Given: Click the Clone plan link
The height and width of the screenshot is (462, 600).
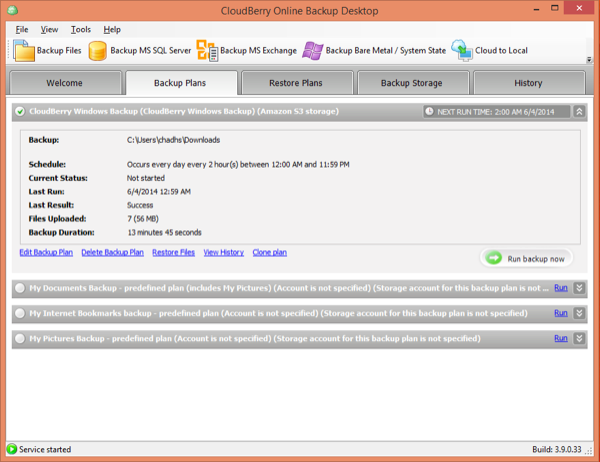Looking at the screenshot, I should point(269,252).
